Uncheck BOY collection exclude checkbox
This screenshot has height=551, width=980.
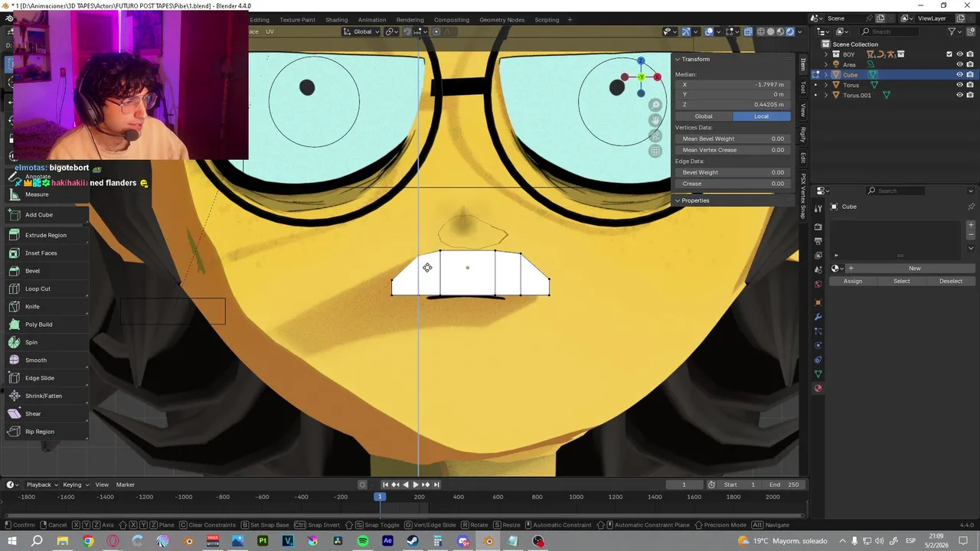[949, 54]
